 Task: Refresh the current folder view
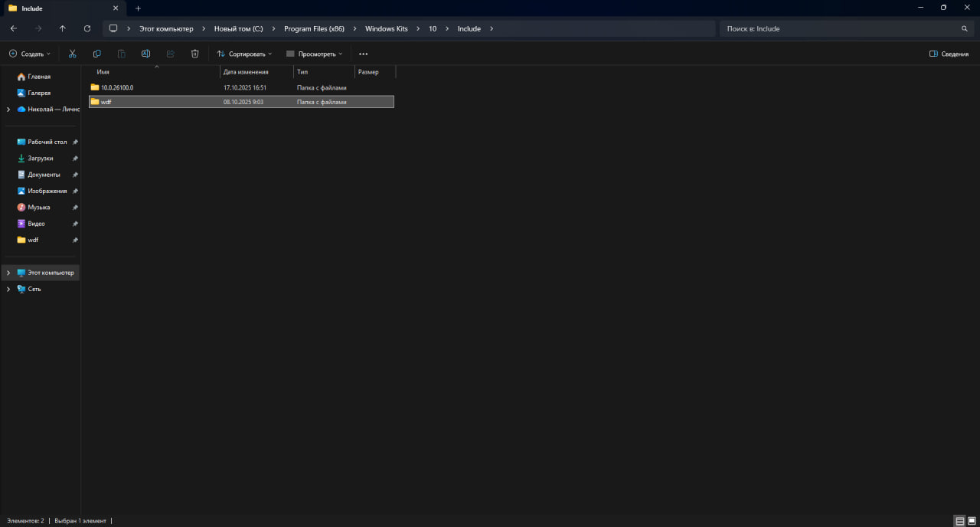(x=87, y=28)
